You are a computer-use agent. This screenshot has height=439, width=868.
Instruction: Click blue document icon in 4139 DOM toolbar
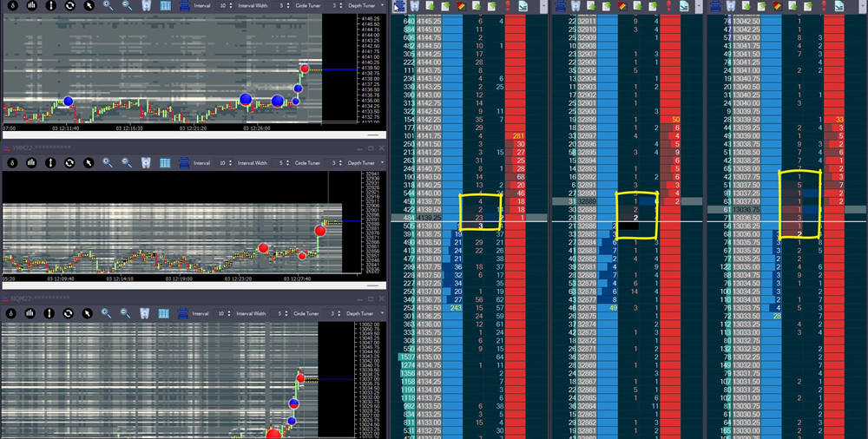pos(523,6)
